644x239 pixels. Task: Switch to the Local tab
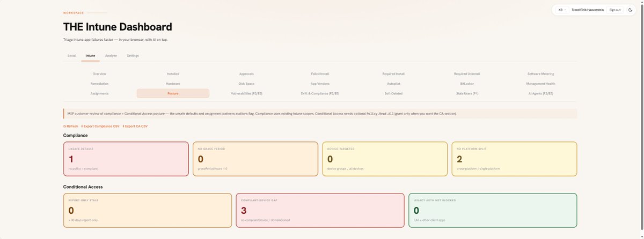(71, 56)
